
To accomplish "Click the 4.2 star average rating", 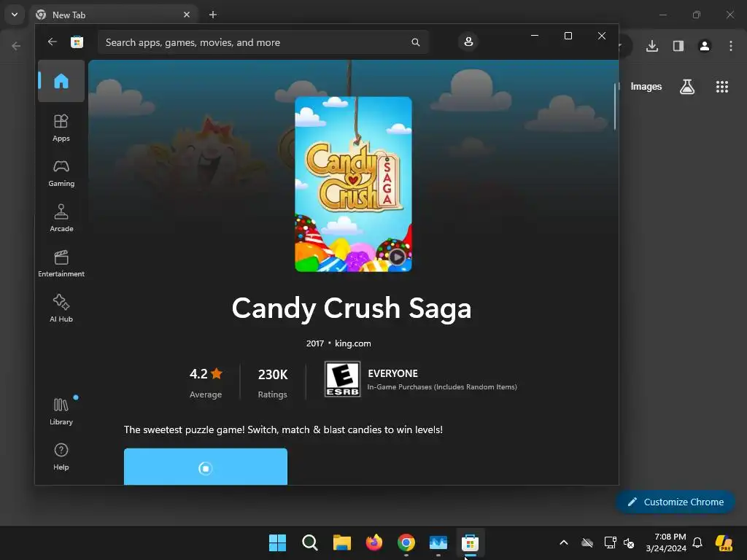I will point(206,382).
